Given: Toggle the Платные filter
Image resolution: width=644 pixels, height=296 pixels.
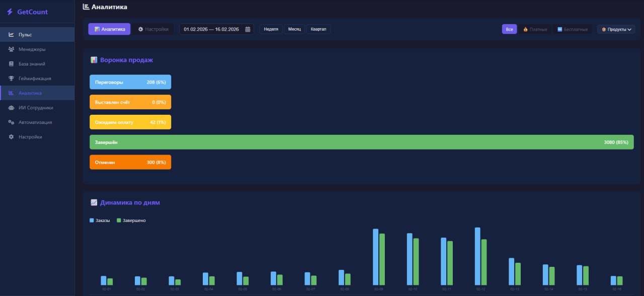Looking at the screenshot, I should point(535,29).
